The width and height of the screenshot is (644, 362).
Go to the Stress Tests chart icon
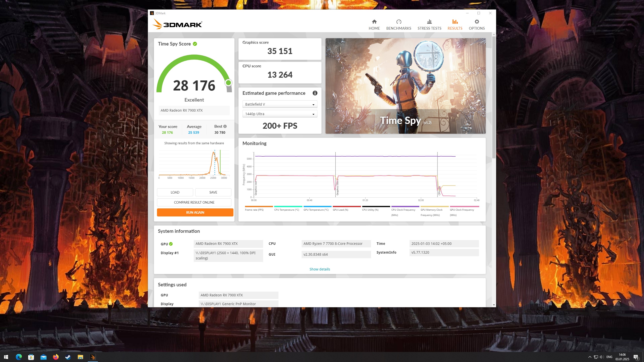(x=429, y=22)
